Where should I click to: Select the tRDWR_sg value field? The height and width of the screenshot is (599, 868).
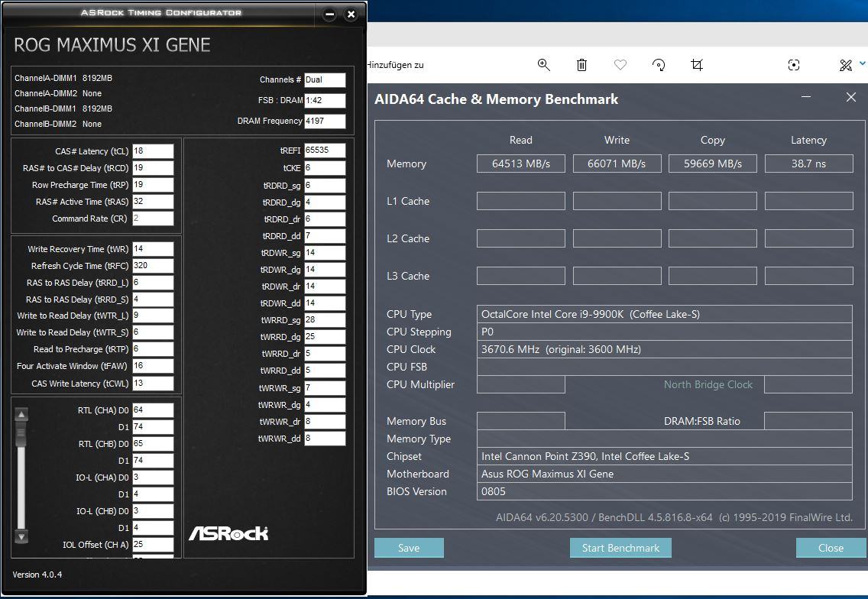(325, 252)
